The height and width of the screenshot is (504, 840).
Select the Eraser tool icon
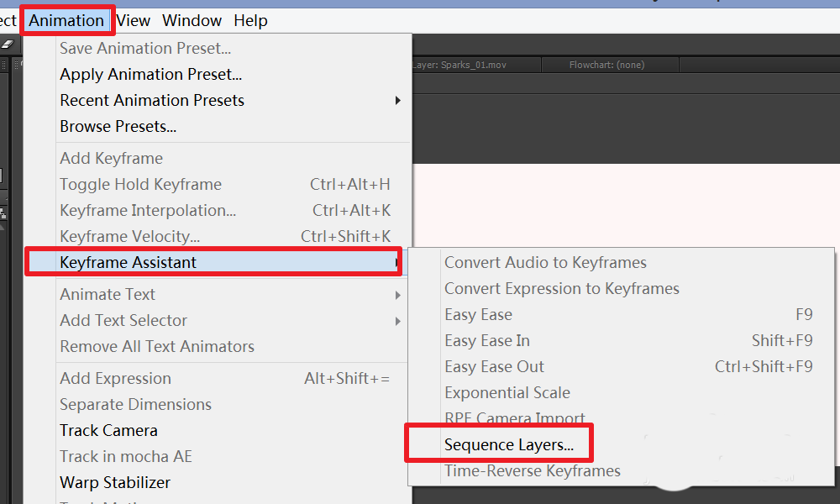click(x=8, y=45)
